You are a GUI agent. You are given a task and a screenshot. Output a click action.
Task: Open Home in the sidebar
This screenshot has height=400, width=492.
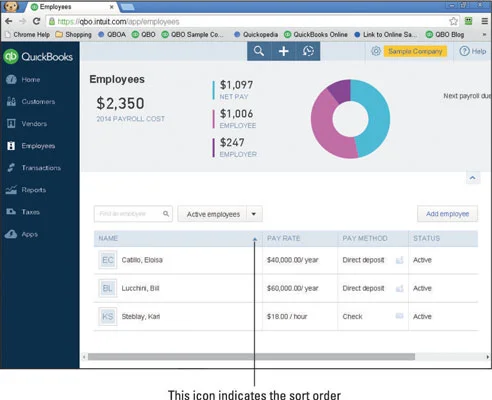click(x=31, y=80)
